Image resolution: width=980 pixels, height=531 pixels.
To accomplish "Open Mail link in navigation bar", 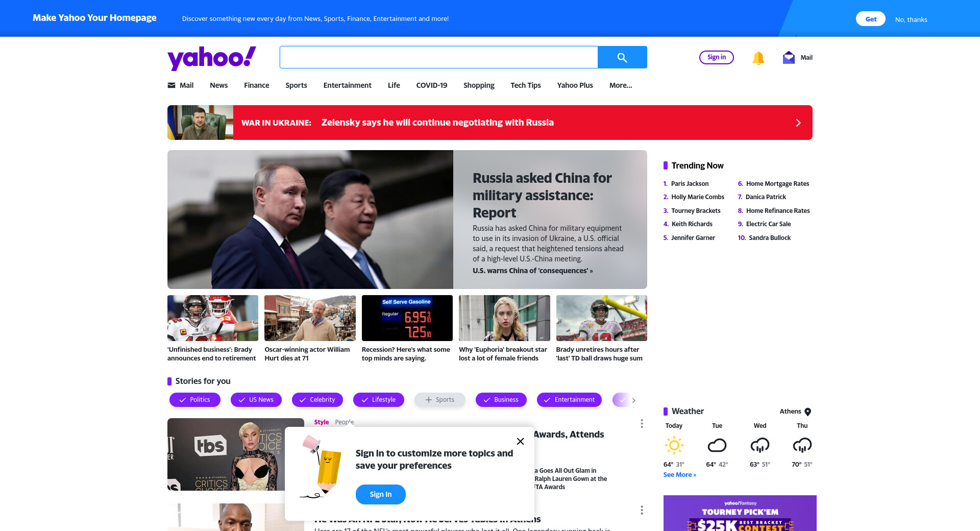I will (x=181, y=85).
